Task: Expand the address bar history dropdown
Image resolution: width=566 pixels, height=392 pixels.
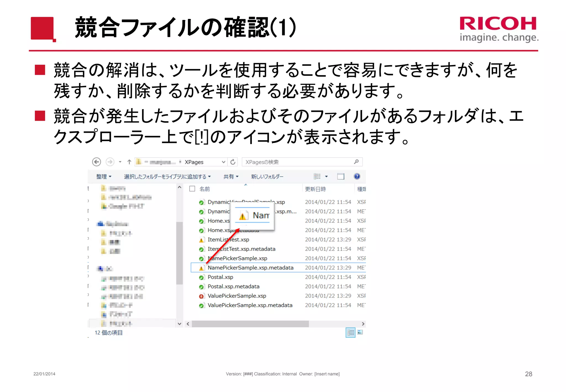Action: (224, 162)
